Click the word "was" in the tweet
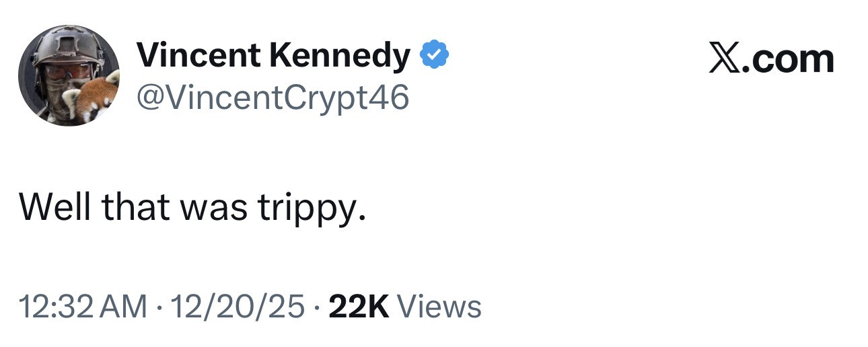The width and height of the screenshot is (868, 347). pos(213,210)
